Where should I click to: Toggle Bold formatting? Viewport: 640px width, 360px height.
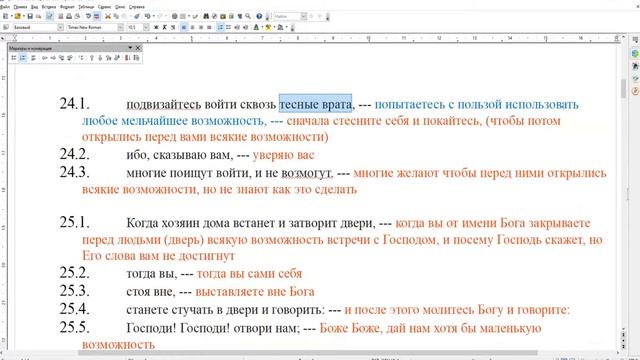156,27
